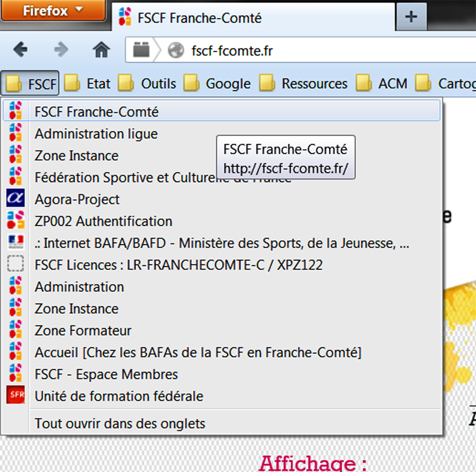Open the Agora-Project bookmark
Screen dimensions: 476x472
point(222,199)
